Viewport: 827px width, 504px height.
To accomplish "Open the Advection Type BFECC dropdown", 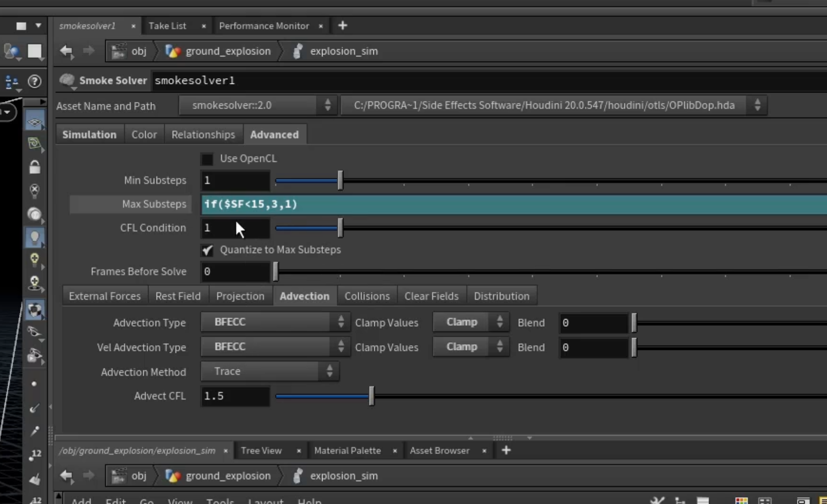I will (x=275, y=322).
